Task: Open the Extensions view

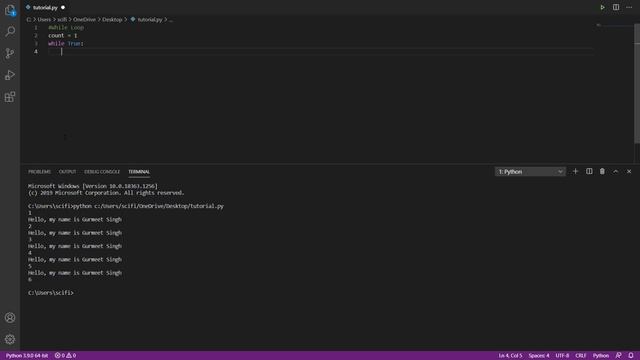Action: tap(10, 97)
